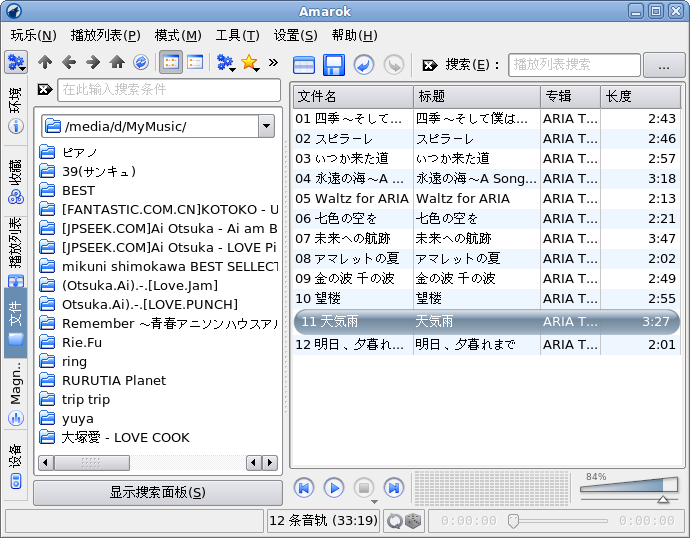The width and height of the screenshot is (690, 538).
Task: Save the playlist with the floppy icon
Action: click(x=334, y=65)
